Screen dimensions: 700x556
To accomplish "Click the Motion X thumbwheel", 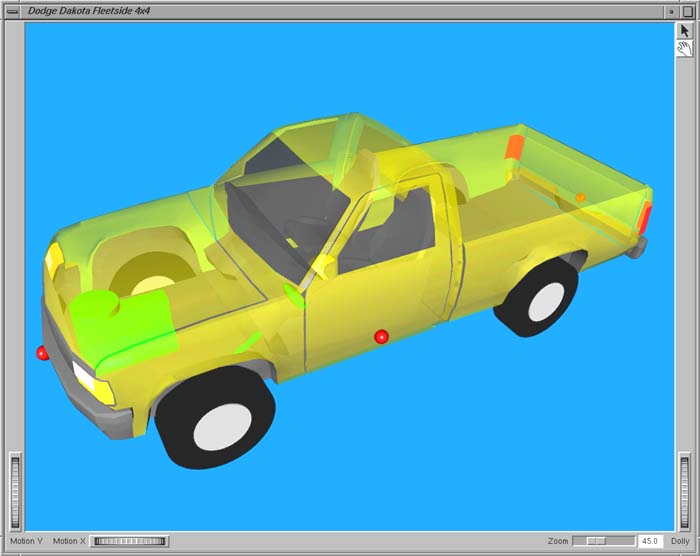I will [129, 541].
